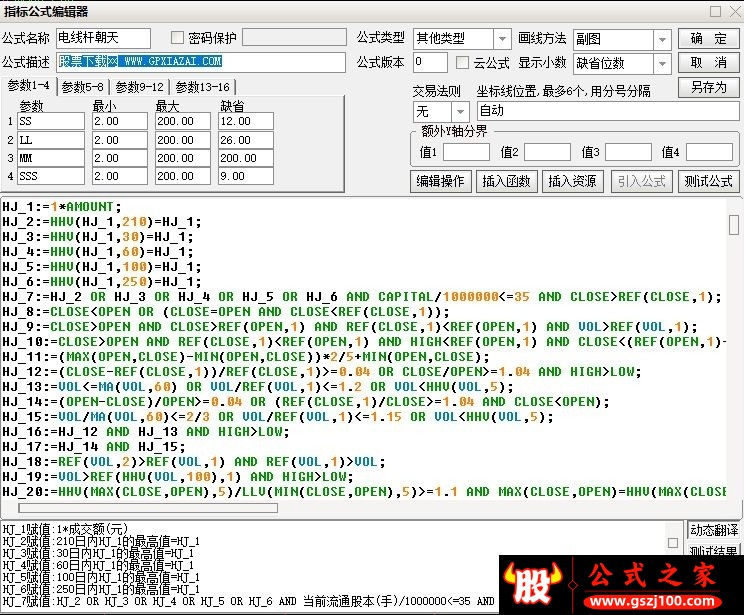Click the 公式名称 input field
744x615 pixels.
(103, 38)
